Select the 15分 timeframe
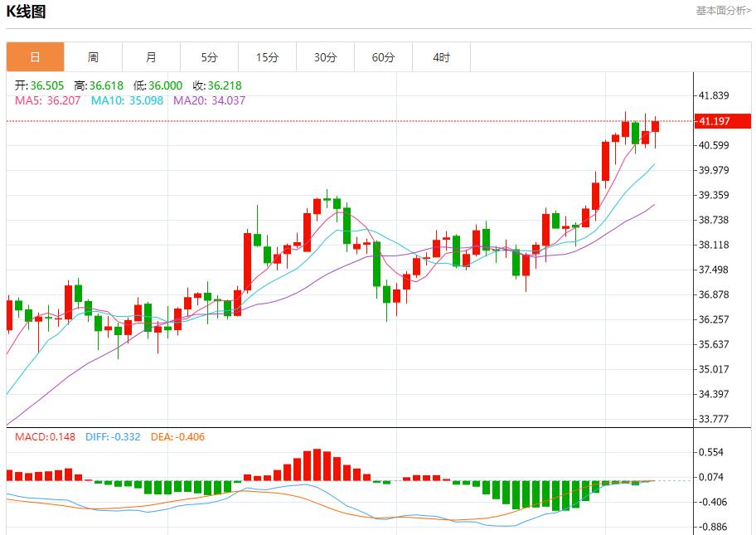This screenshot has height=535, width=756. (268, 56)
